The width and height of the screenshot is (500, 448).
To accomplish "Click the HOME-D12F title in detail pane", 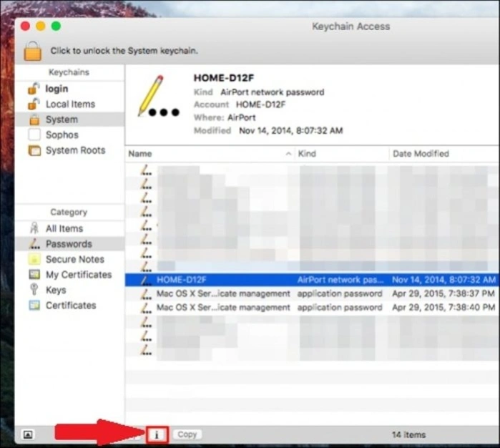I will pyautogui.click(x=224, y=78).
